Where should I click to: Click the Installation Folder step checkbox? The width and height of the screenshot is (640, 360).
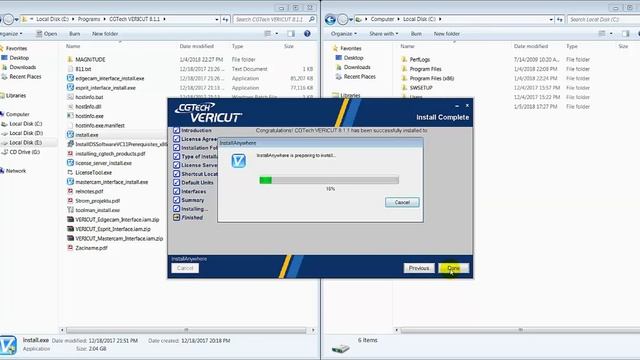tap(176, 147)
